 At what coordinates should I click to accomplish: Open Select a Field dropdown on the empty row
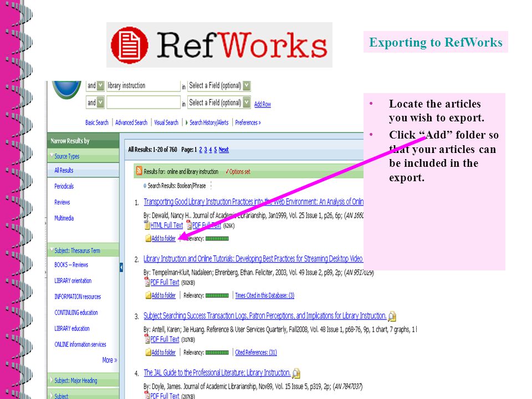[x=247, y=102]
